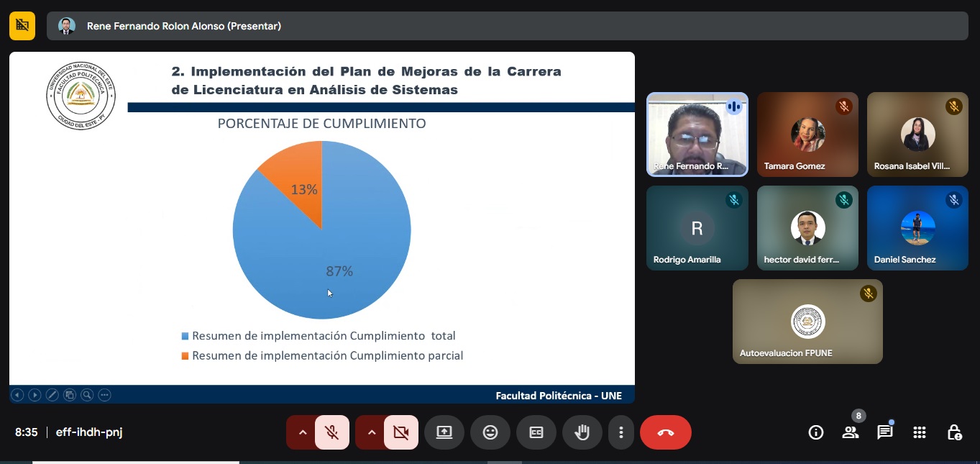The height and width of the screenshot is (464, 980).
Task: Click the yellow presentation icon at top-left
Action: click(22, 26)
